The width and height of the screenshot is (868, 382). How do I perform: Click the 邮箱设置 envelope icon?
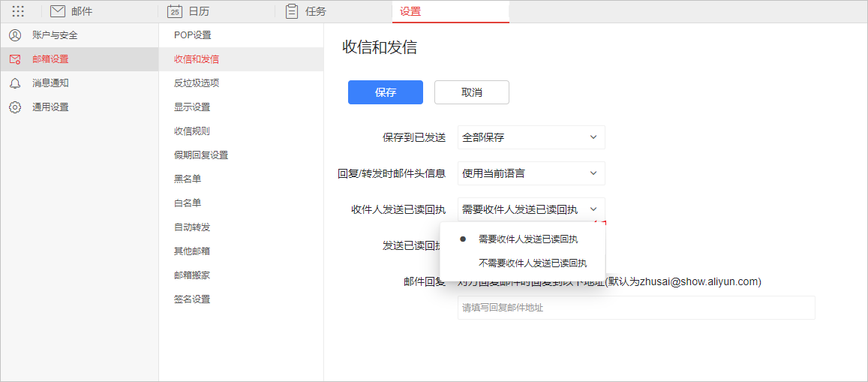coord(15,59)
